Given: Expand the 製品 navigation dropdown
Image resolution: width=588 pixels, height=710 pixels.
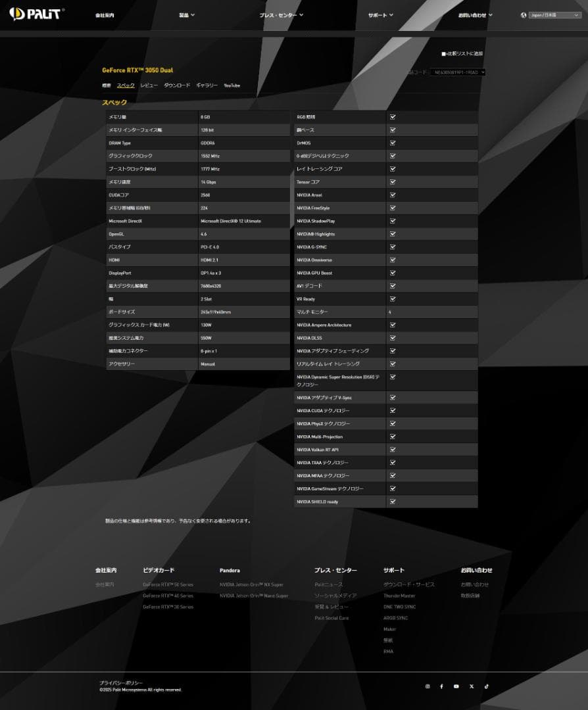Looking at the screenshot, I should click(186, 14).
